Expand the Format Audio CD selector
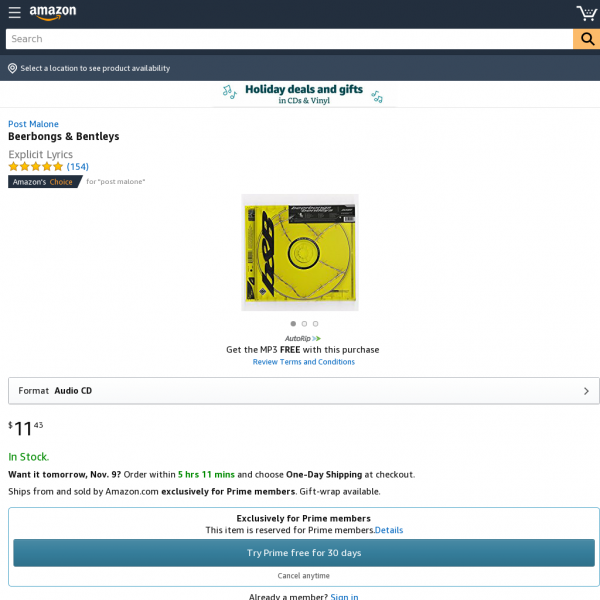Image resolution: width=600 pixels, height=600 pixels. [304, 391]
